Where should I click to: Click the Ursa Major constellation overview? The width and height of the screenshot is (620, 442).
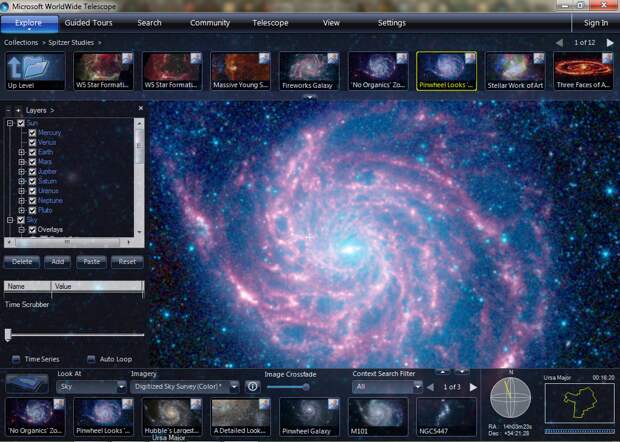[x=580, y=402]
